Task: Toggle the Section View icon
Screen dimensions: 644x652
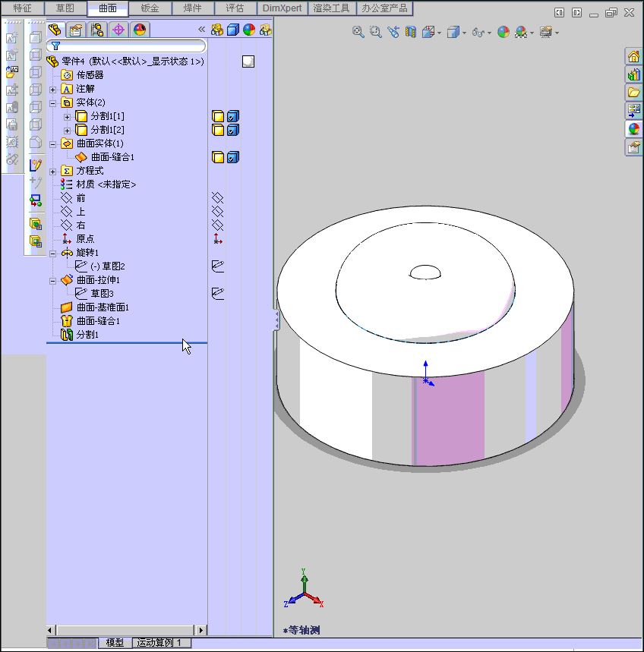Action: 411,32
